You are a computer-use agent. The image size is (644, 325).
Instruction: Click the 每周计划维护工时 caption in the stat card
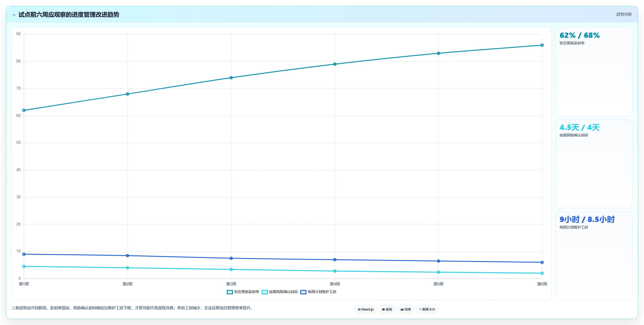coord(574,227)
